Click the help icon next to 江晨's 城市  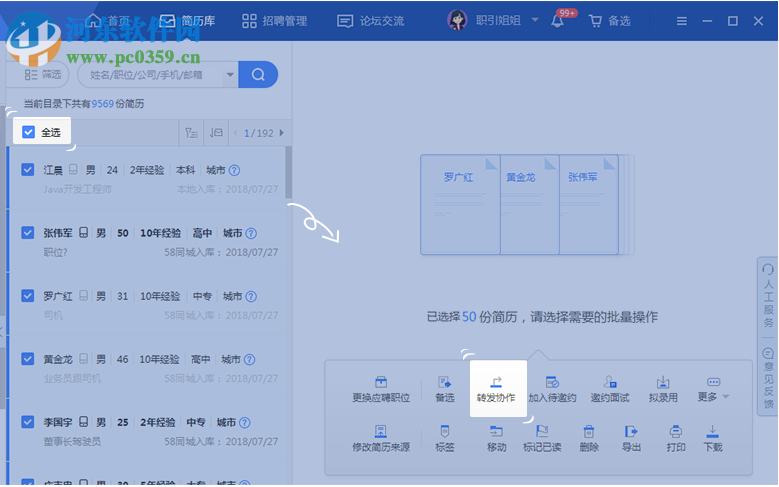pyautogui.click(x=234, y=170)
